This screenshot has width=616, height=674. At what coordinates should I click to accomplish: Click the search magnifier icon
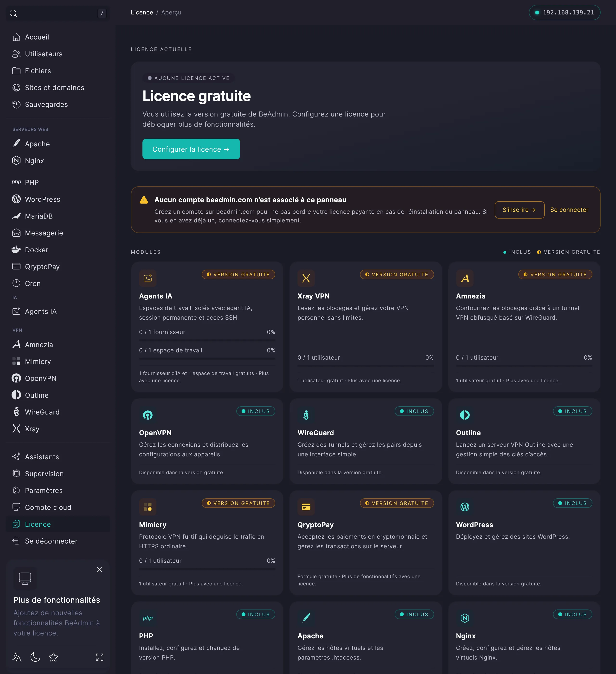click(x=13, y=13)
